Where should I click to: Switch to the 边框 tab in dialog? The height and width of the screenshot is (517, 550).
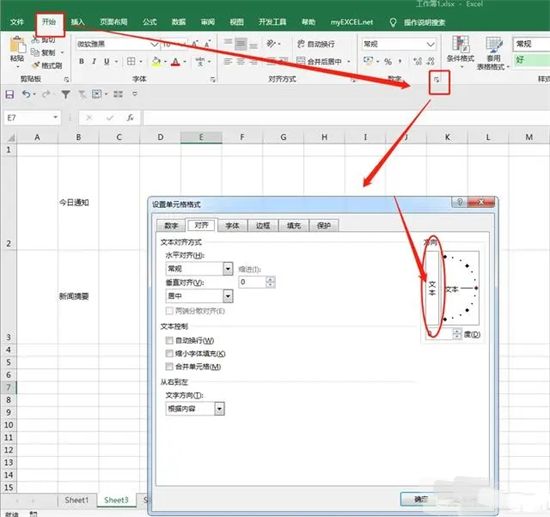point(263,226)
